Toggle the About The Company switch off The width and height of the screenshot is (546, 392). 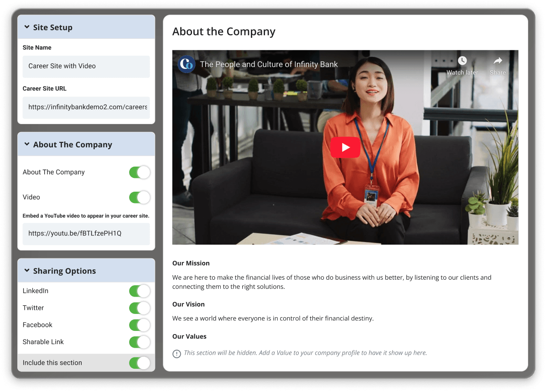tap(139, 172)
